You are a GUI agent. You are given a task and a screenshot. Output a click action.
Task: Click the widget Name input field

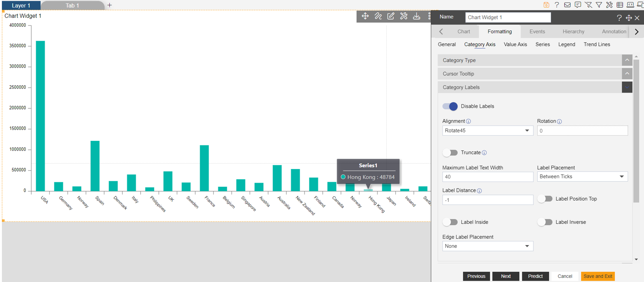tap(508, 18)
